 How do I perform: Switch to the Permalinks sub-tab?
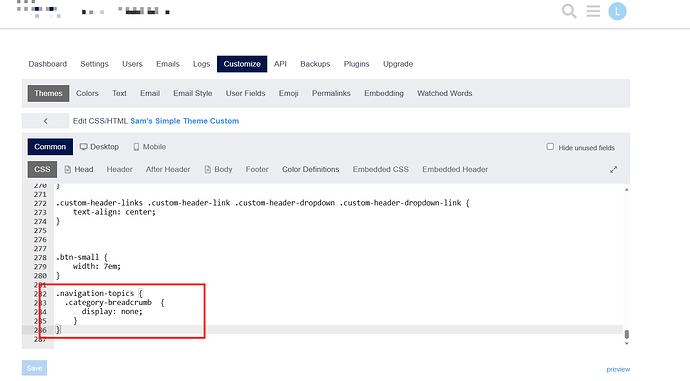point(331,93)
